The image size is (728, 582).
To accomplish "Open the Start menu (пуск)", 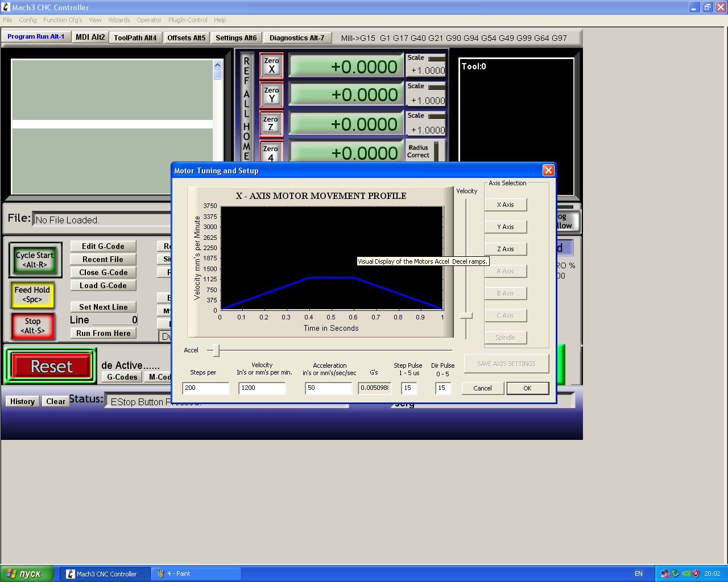I will point(27,573).
